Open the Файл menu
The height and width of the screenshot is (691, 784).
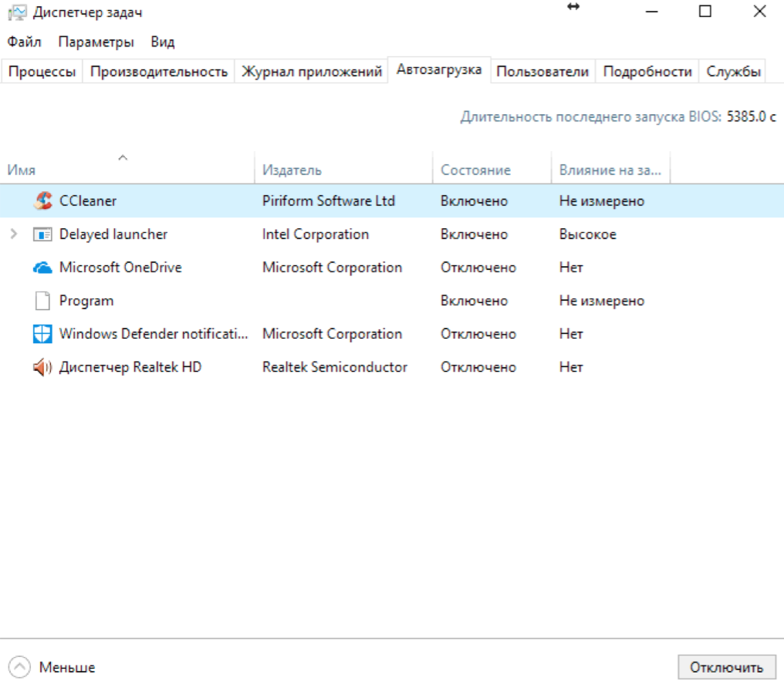coord(24,42)
